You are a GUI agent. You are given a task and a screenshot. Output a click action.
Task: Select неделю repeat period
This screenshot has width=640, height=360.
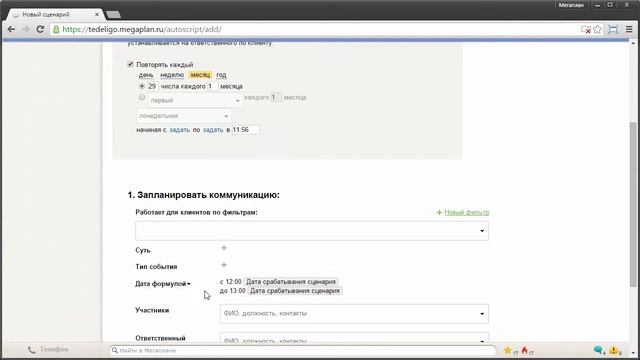pyautogui.click(x=172, y=75)
